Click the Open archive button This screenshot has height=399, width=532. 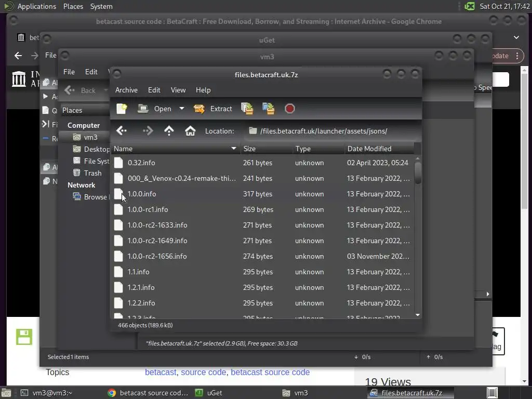point(155,109)
